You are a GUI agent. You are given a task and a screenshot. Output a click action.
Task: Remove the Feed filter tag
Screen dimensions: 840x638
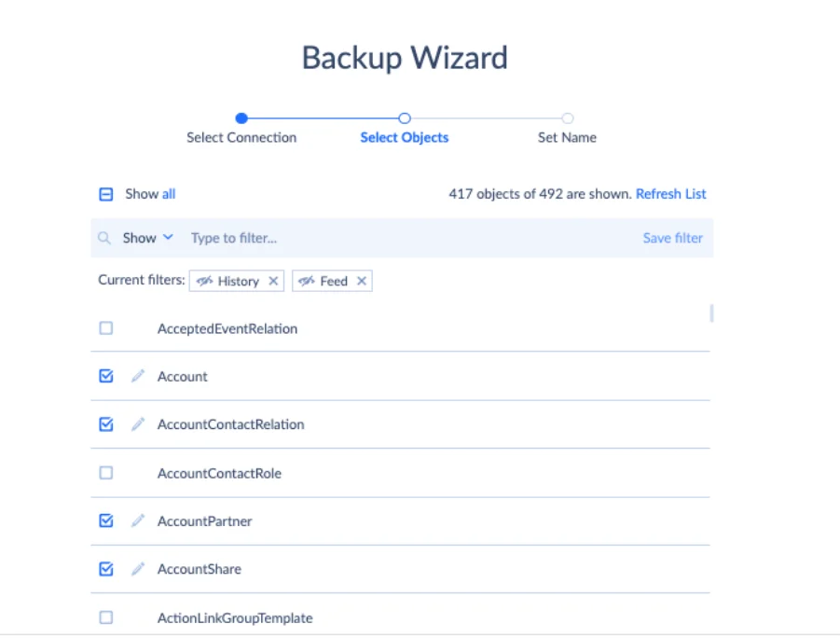(x=362, y=281)
